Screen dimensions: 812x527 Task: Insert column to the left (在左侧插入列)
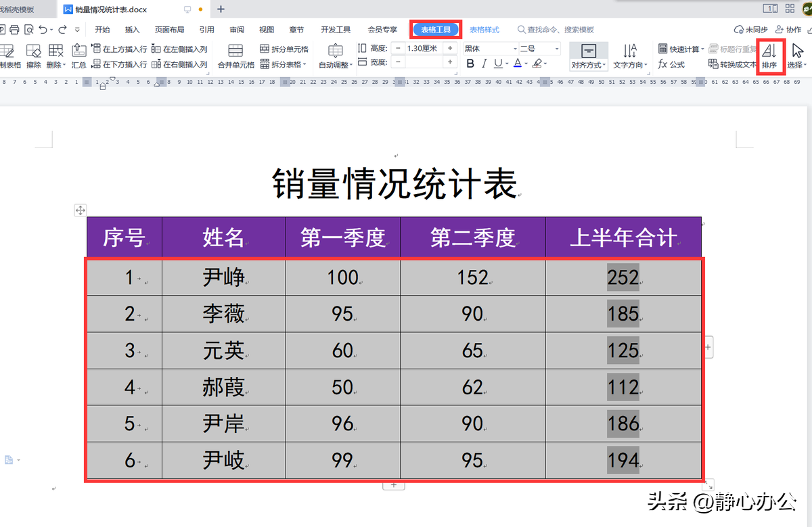point(179,49)
